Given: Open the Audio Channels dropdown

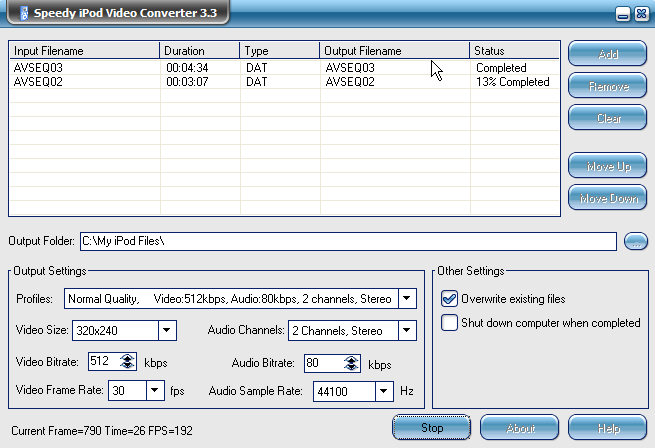Looking at the screenshot, I should click(406, 330).
